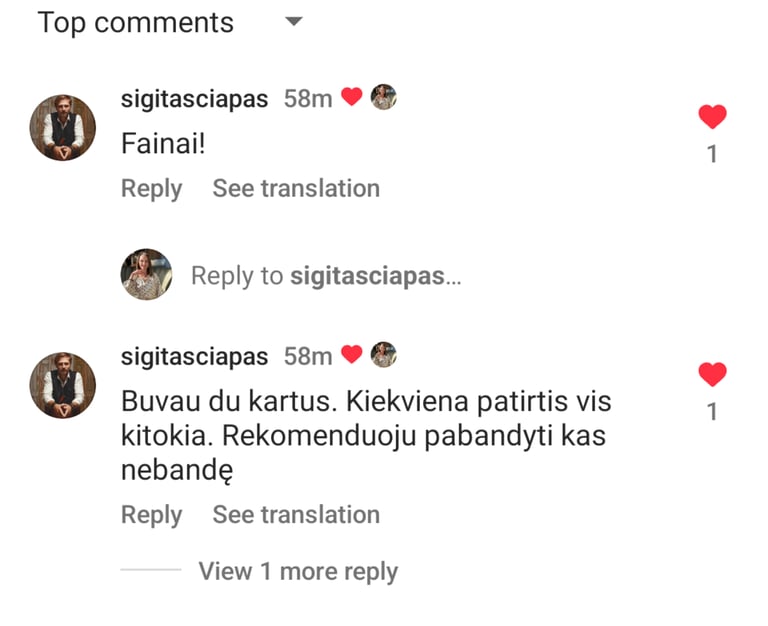Tap small creator-liked avatar on second comment
The image size is (768, 626).
[384, 355]
